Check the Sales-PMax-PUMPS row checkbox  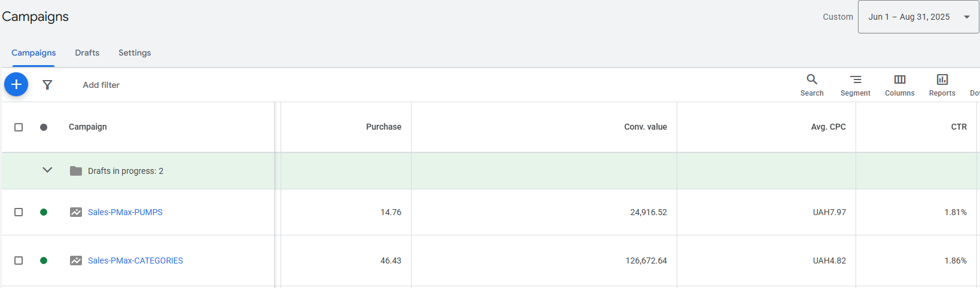19,212
